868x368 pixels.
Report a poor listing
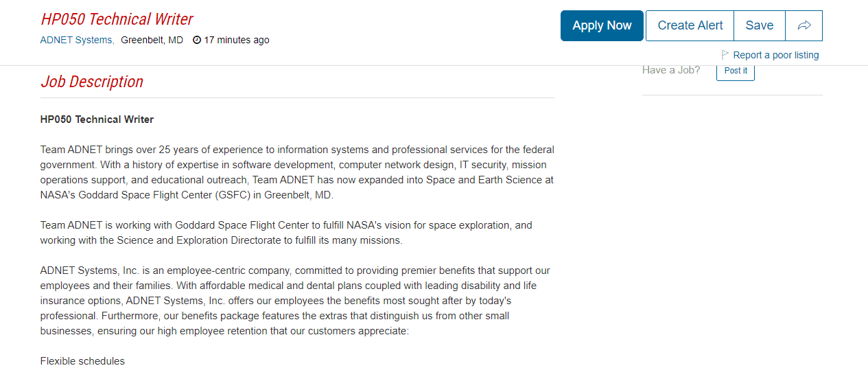(775, 56)
